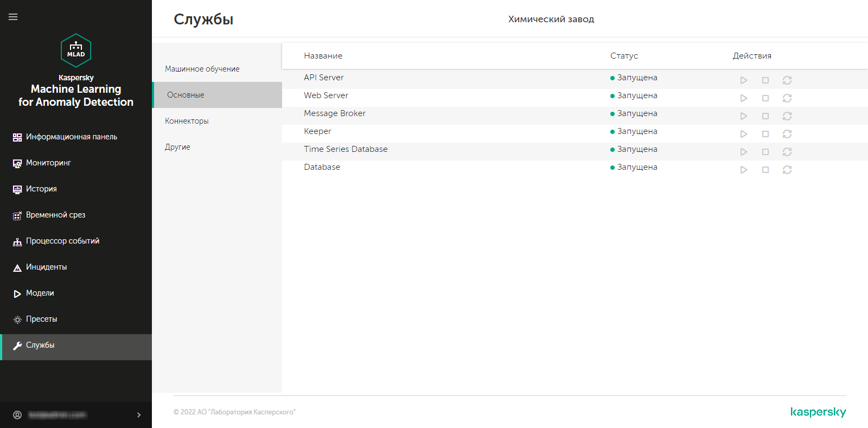Screen dimensions: 868x428
Task: Open Информационная панель in the sidebar
Action: (x=71, y=137)
